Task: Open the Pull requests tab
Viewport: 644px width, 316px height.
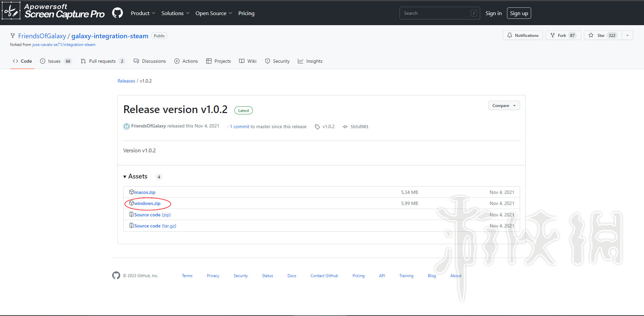Action: tap(103, 61)
